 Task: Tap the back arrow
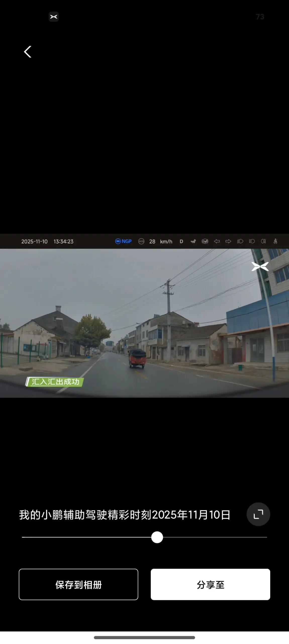click(x=28, y=52)
